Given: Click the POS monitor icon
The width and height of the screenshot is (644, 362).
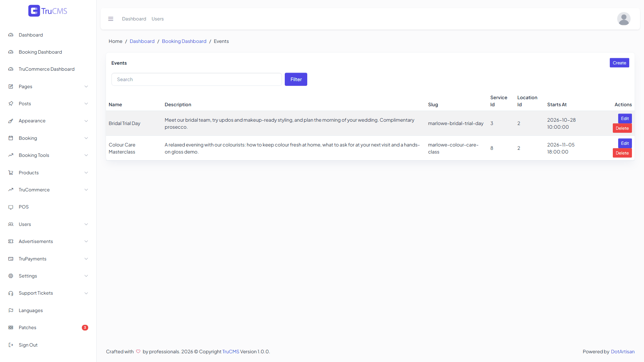Looking at the screenshot, I should click(11, 207).
